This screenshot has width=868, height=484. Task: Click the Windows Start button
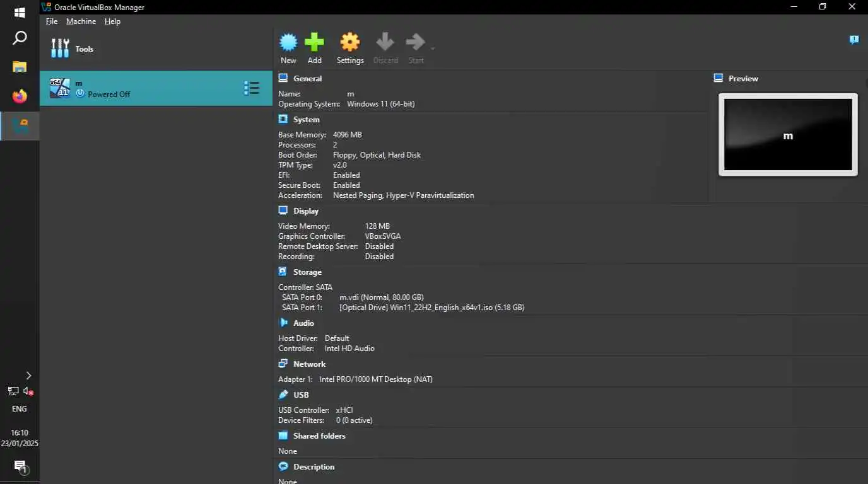20,13
